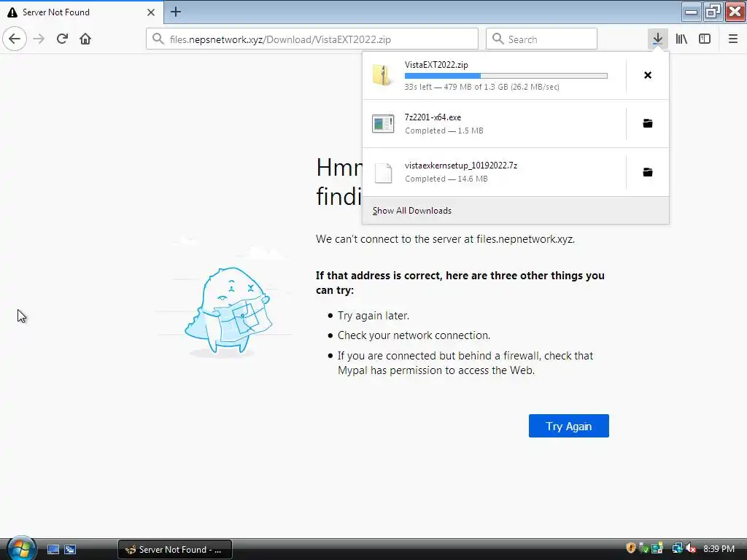Viewport: 747px width, 560px height.
Task: Click the 7z2201-x64.exe installer icon
Action: point(383,124)
